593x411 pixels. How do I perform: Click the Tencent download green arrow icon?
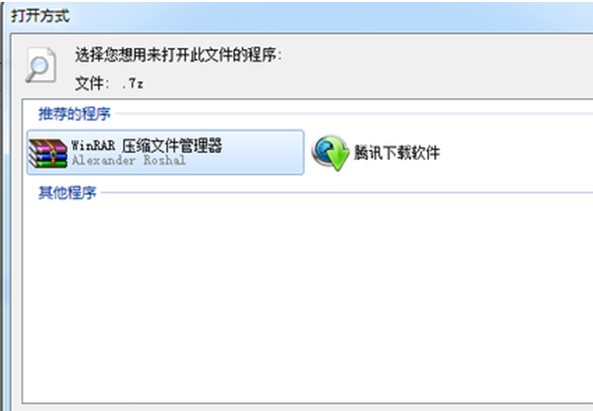point(330,153)
